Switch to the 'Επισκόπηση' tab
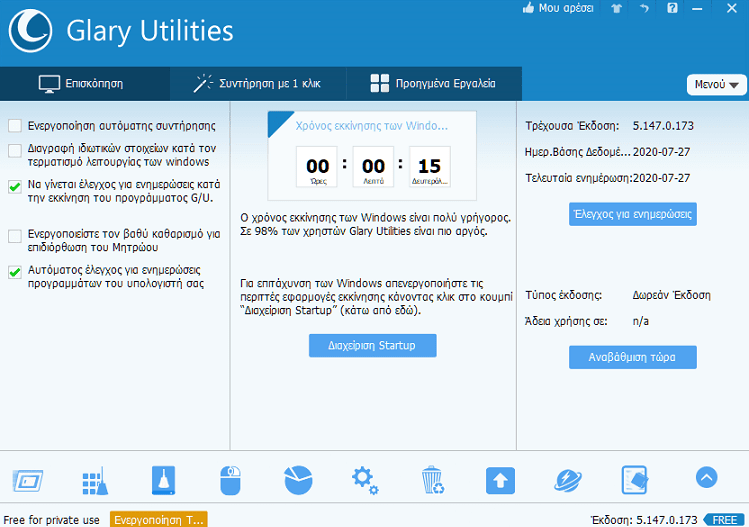The width and height of the screenshot is (749, 527). pyautogui.click(x=85, y=84)
